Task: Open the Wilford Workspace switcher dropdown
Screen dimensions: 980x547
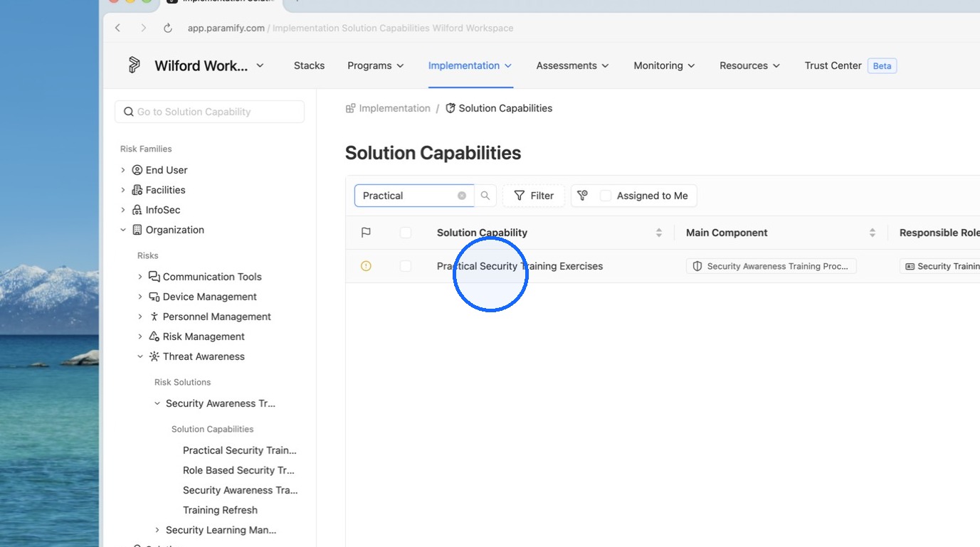Action: [x=209, y=65]
